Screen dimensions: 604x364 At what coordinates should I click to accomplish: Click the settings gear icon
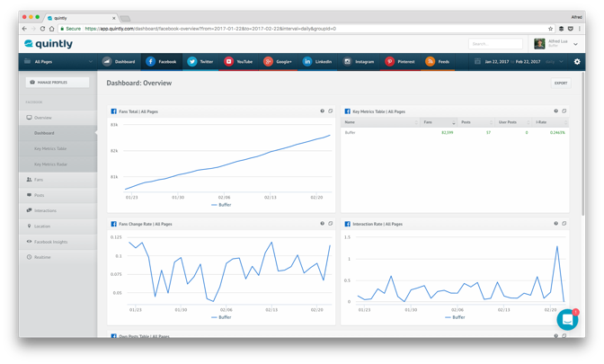pos(577,62)
